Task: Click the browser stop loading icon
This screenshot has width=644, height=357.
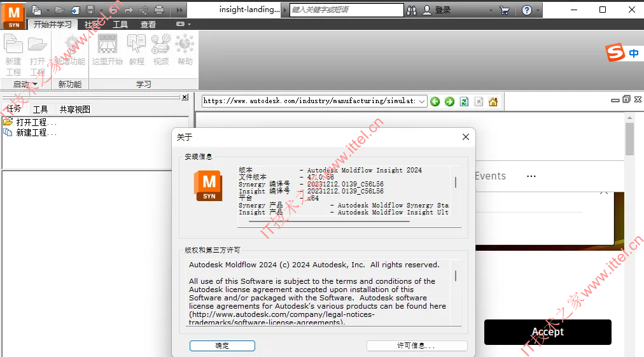Action: (479, 101)
